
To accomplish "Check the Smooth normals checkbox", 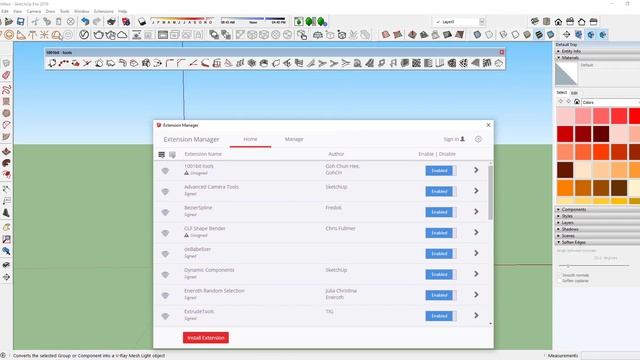I will pos(560,276).
